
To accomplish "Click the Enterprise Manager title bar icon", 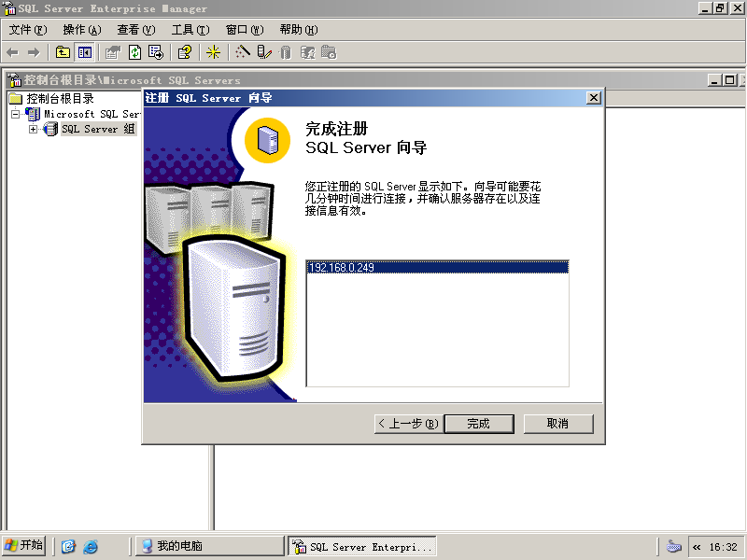I will click(x=9, y=8).
